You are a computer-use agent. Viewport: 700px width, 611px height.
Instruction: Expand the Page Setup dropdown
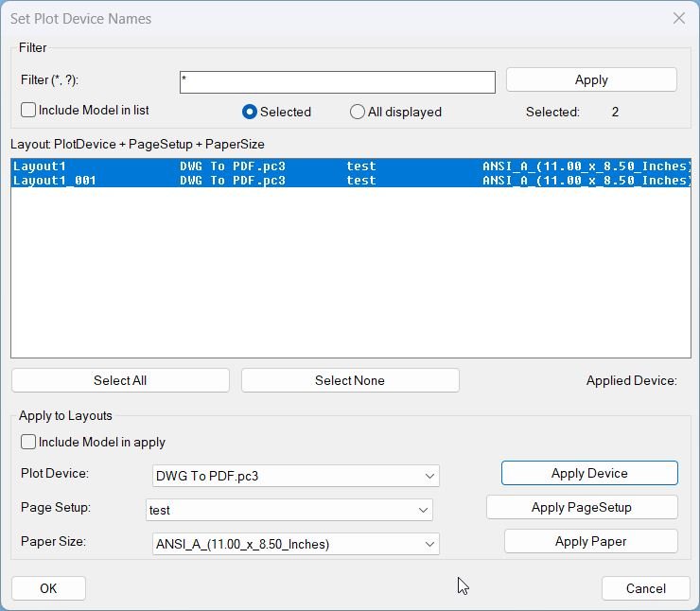click(x=289, y=510)
